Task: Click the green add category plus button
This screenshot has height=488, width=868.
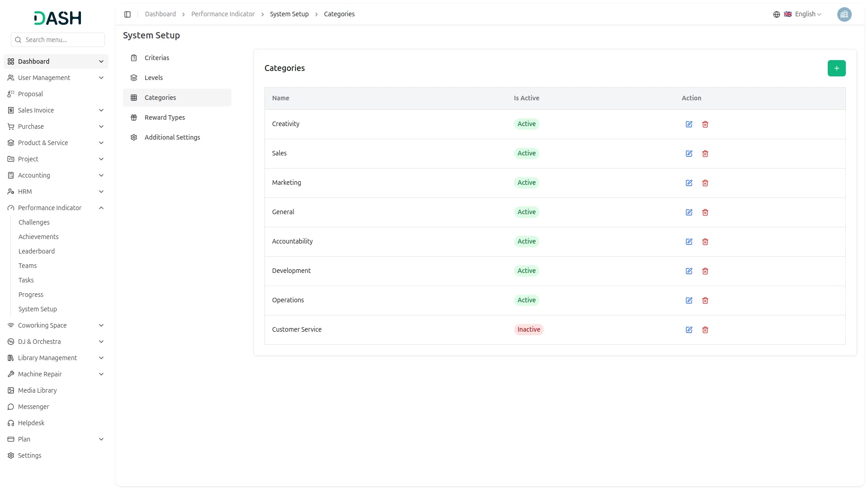Action: pyautogui.click(x=836, y=68)
